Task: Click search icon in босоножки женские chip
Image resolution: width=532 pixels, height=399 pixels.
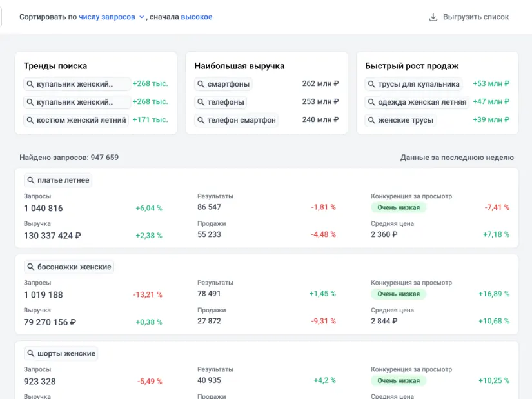Action: pyautogui.click(x=31, y=267)
